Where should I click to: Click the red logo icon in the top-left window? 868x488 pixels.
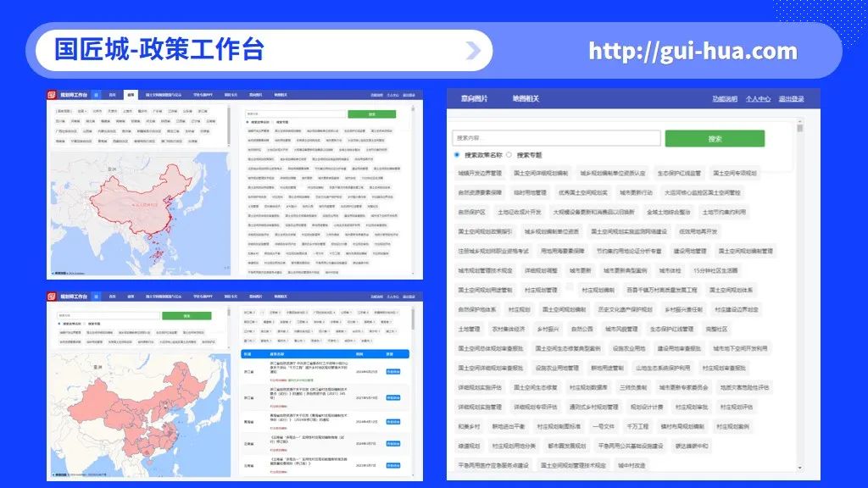(x=52, y=95)
